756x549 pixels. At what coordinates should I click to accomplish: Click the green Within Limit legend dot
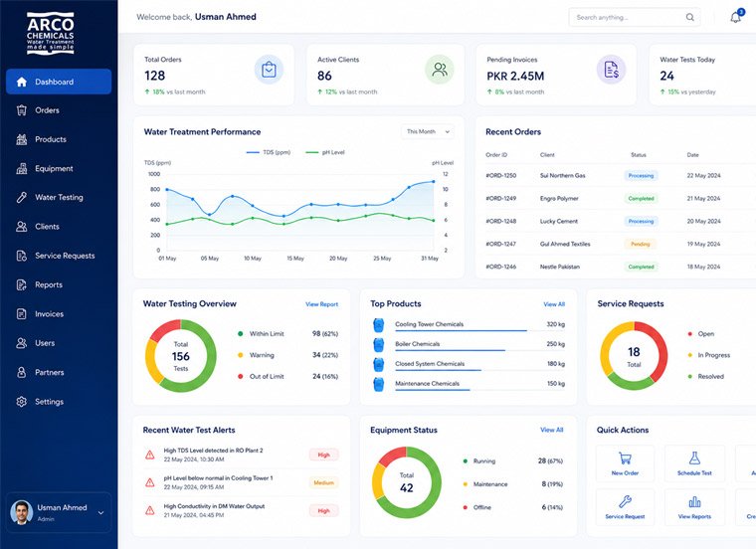(x=240, y=333)
